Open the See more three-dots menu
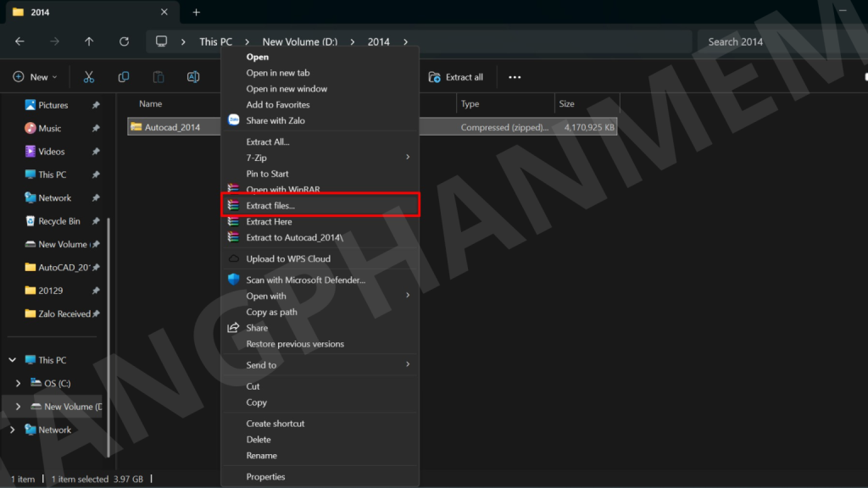This screenshot has width=868, height=488. (x=515, y=77)
